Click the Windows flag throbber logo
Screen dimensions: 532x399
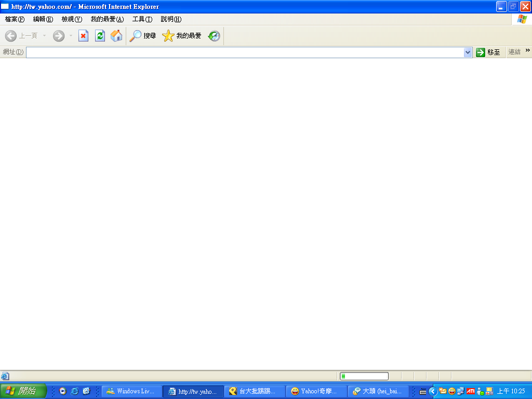coord(522,19)
